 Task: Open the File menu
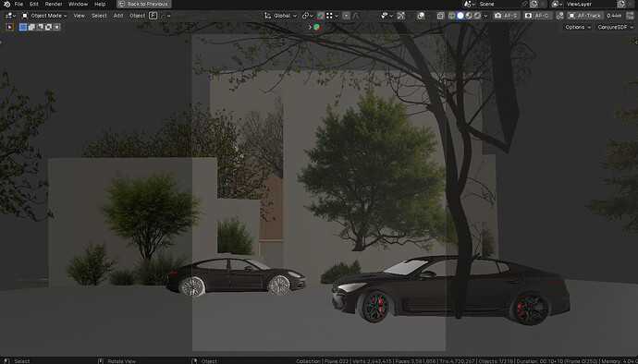[18, 4]
